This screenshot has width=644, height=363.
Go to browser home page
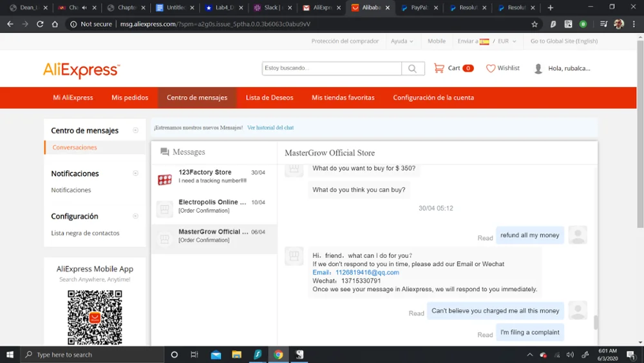coord(55,25)
